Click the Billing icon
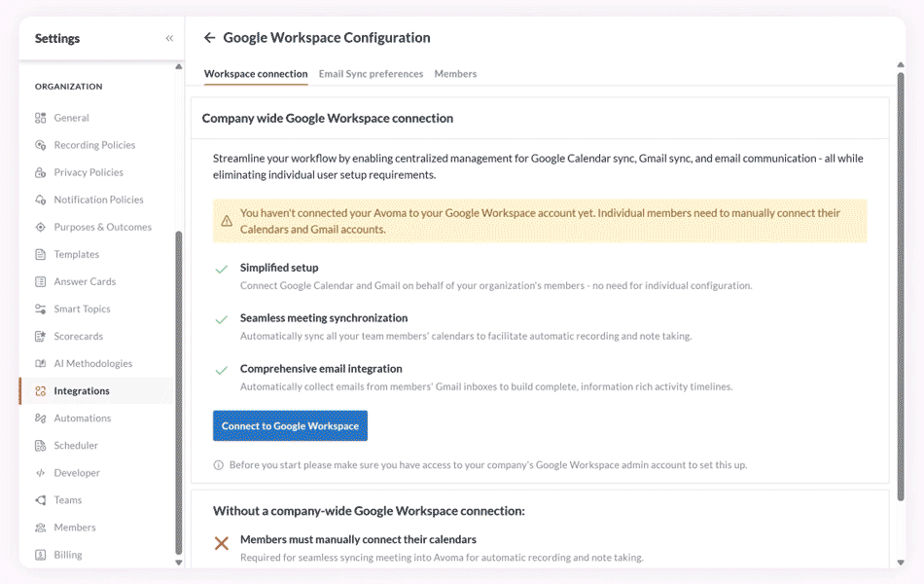Screen dimensions: 924x584 [x=40, y=555]
